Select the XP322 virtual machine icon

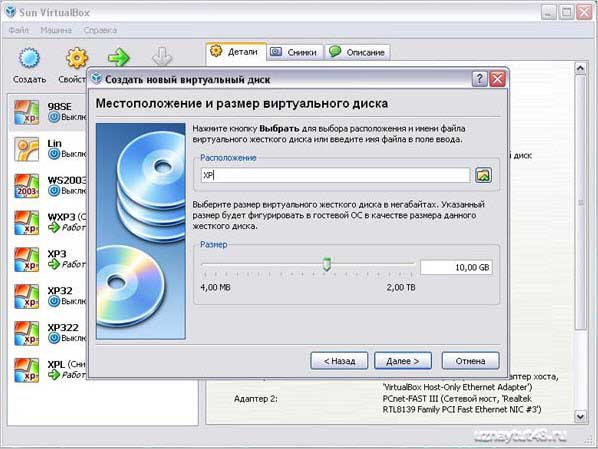pos(27,333)
